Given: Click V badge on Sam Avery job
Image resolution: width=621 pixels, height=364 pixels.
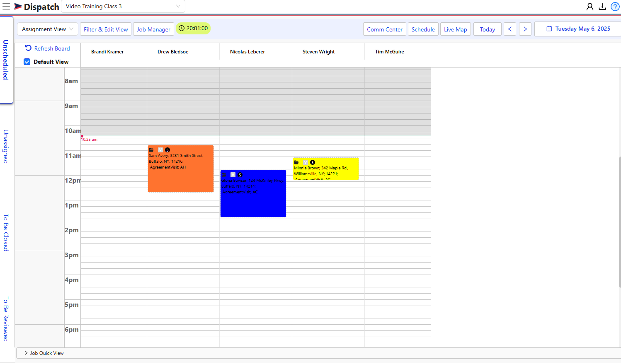Looking at the screenshot, I should pyautogui.click(x=160, y=150).
